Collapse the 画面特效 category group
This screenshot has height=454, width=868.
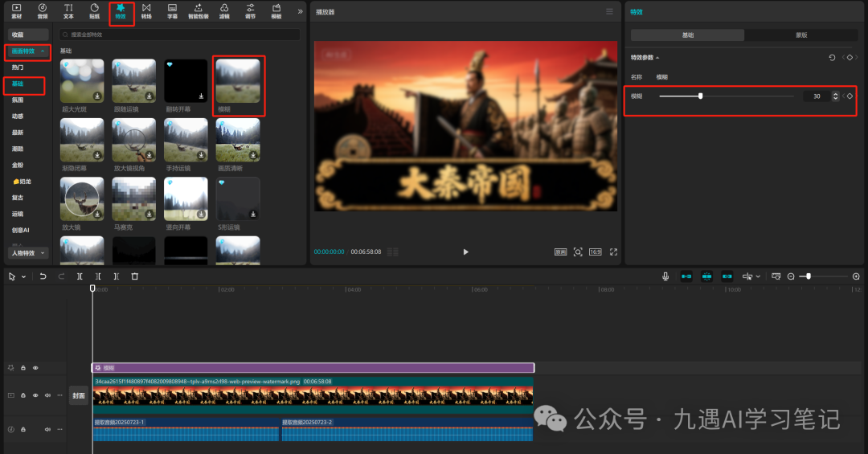coord(27,51)
